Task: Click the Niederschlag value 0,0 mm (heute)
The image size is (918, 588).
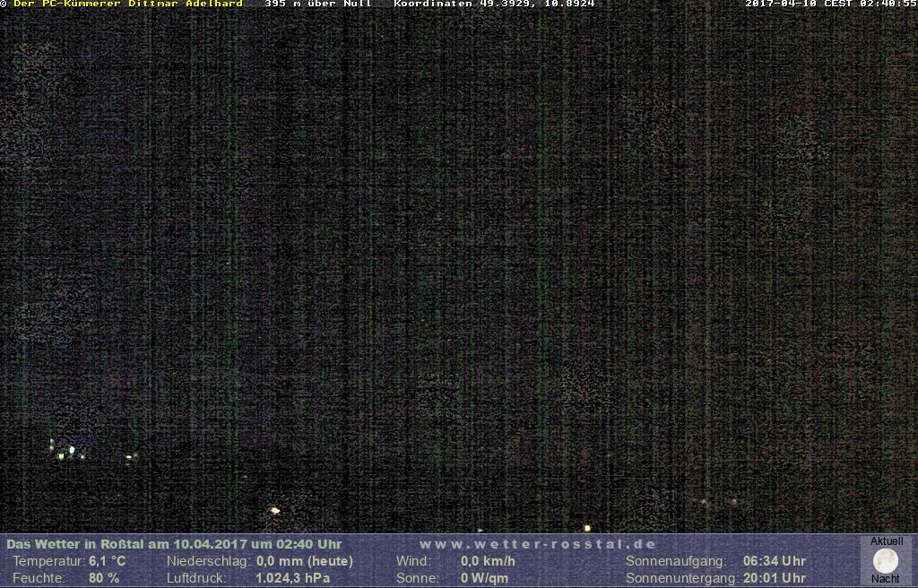Action: point(304,561)
